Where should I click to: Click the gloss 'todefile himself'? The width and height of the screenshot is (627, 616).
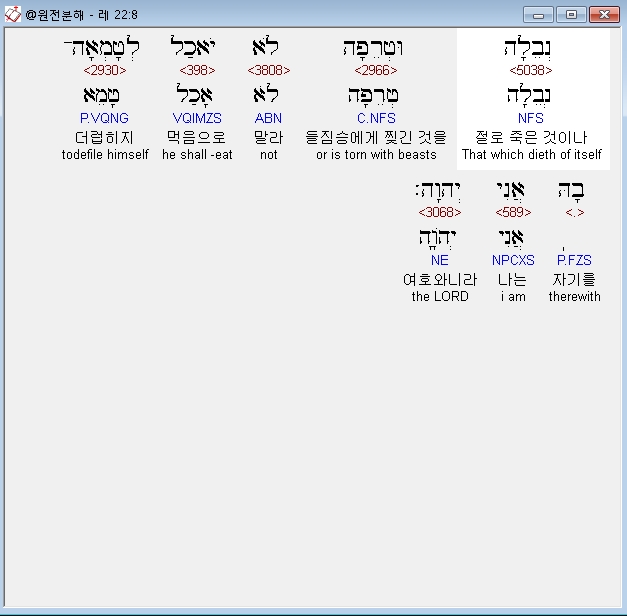[x=105, y=154]
